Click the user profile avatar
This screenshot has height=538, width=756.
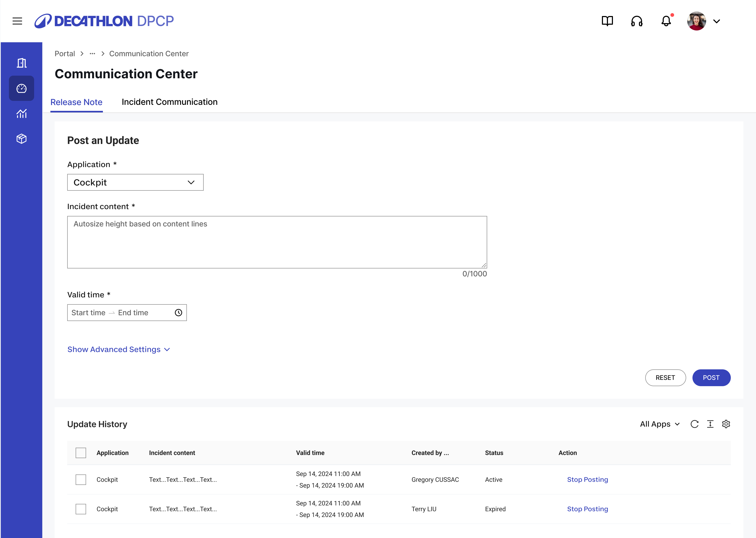[x=696, y=21]
